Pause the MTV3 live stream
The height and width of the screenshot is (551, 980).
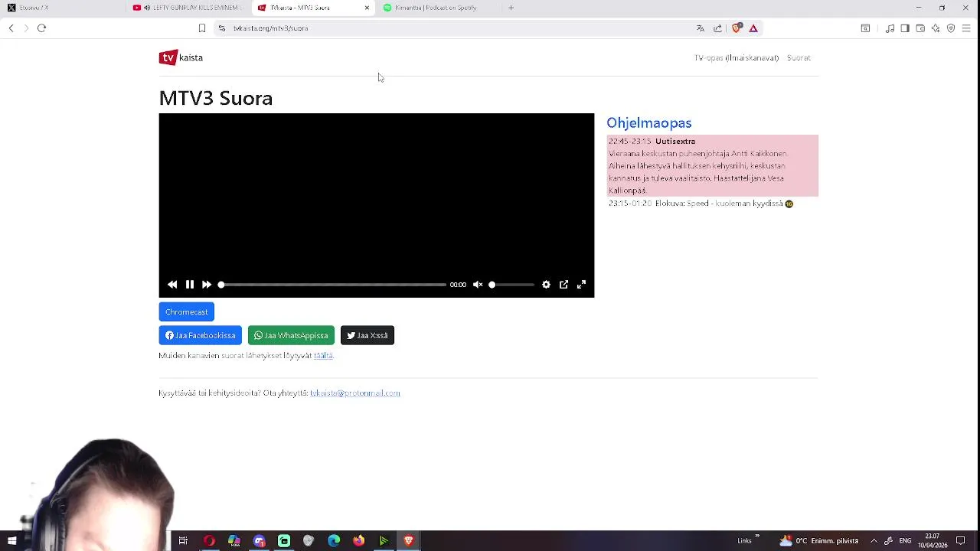[190, 285]
